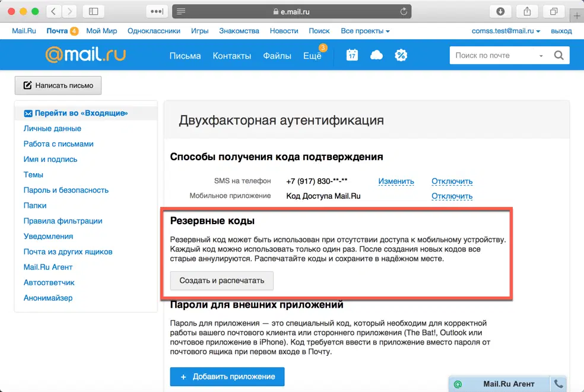Image resolution: width=584 pixels, height=392 pixels.
Task: Show all tabs icon
Action: tap(554, 11)
